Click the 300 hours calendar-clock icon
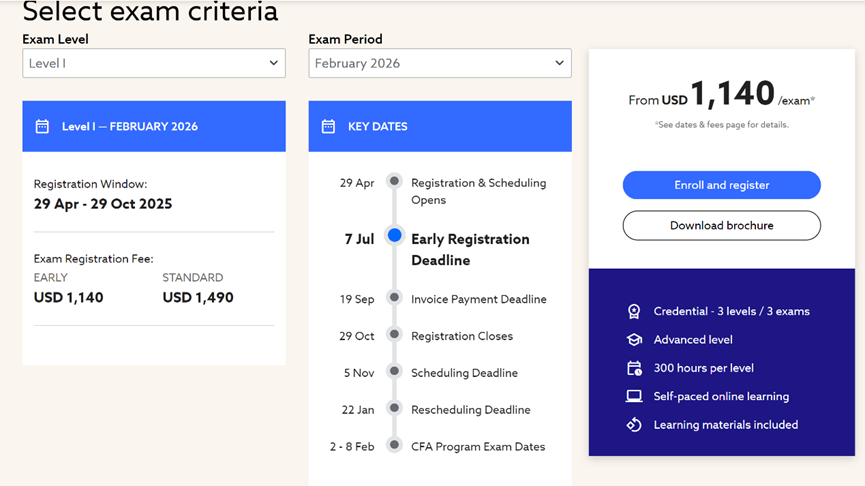Image resolution: width=865 pixels, height=486 pixels. click(x=634, y=368)
